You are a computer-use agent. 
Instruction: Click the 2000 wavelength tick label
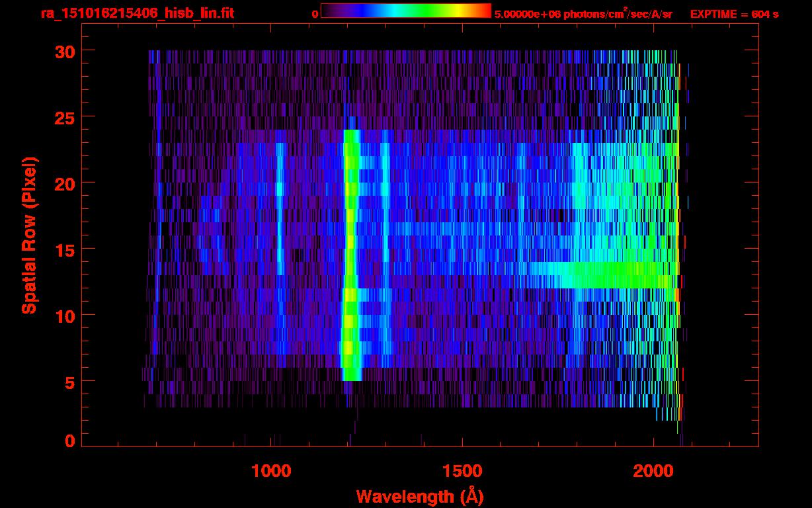point(653,471)
